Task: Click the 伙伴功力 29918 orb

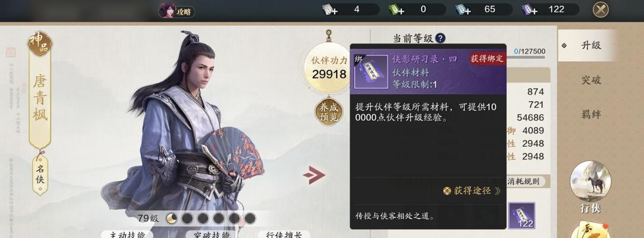Action: [x=329, y=68]
